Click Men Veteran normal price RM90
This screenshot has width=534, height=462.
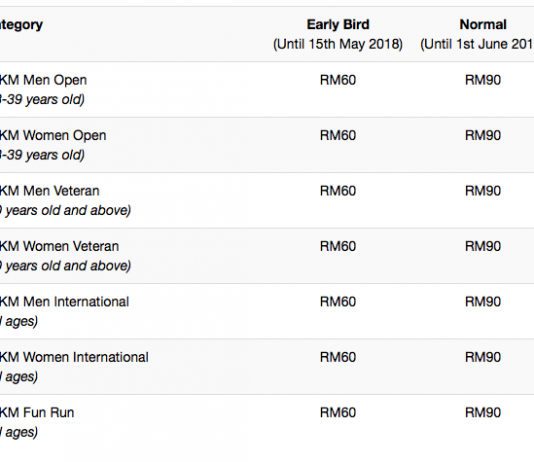tap(483, 191)
